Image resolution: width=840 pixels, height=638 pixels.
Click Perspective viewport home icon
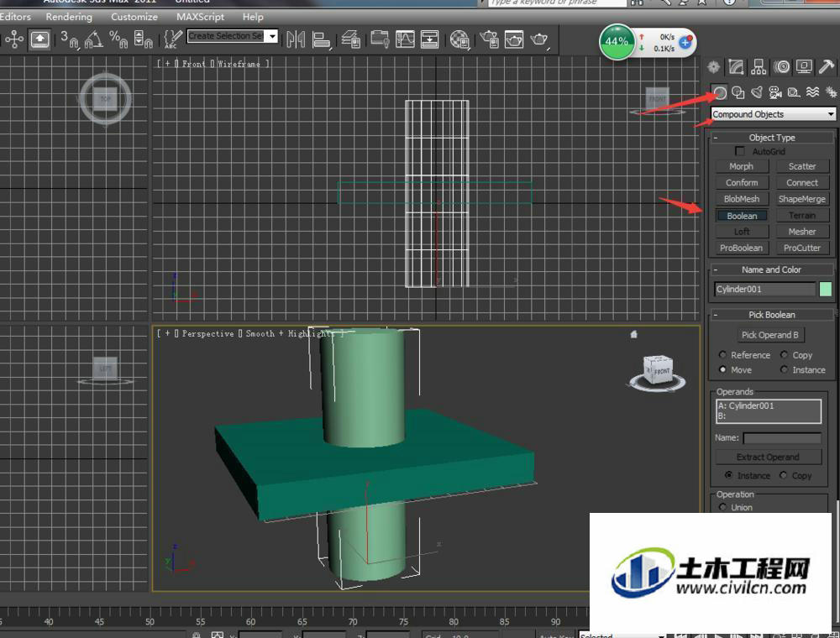click(x=634, y=334)
